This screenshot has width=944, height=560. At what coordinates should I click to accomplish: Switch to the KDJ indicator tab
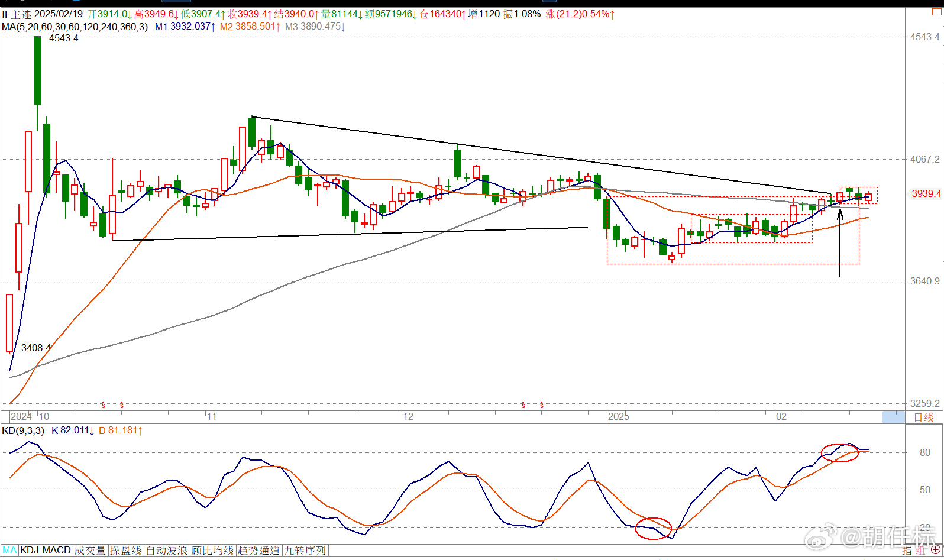coord(30,550)
